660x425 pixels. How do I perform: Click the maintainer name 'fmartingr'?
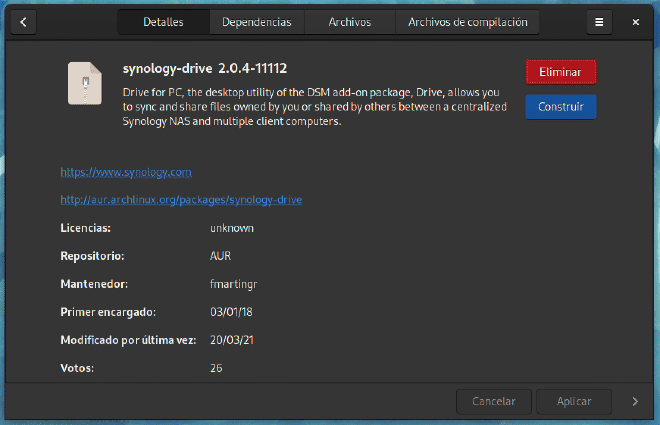pos(234,284)
